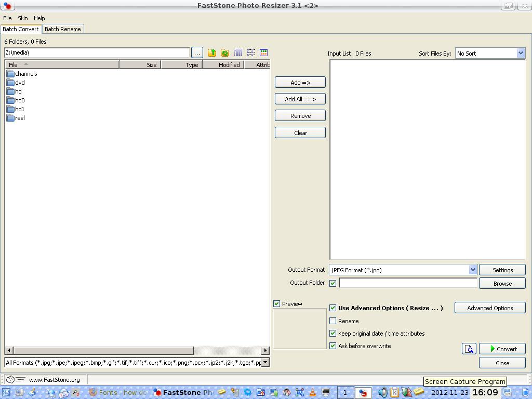
Task: Click the file list horizontal scrollbar thumb
Action: pyautogui.click(x=103, y=350)
